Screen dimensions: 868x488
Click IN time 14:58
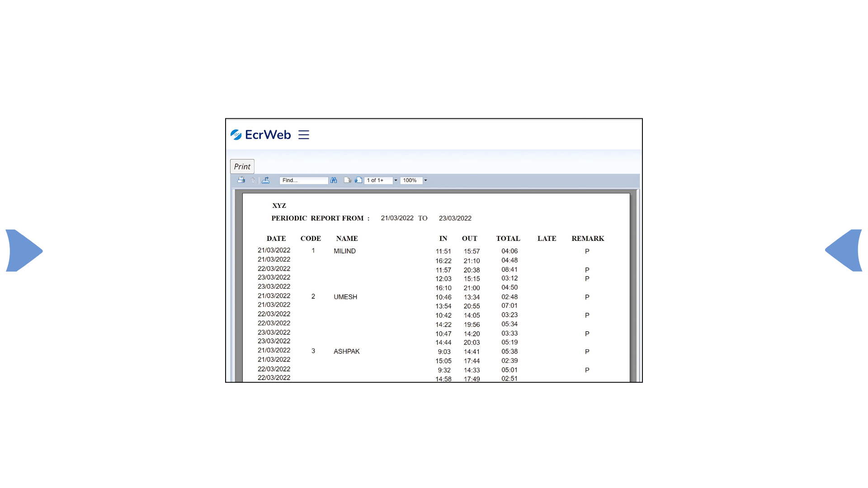[443, 379]
